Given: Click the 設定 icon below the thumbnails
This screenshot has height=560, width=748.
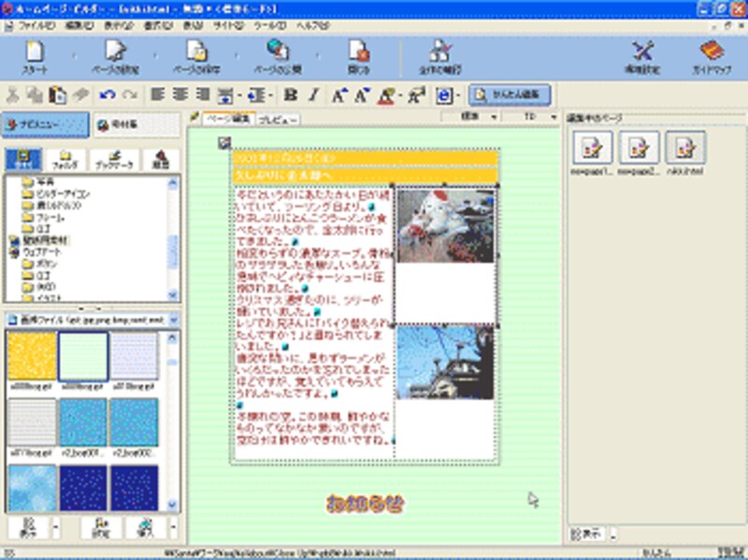Looking at the screenshot, I should pos(101,527).
